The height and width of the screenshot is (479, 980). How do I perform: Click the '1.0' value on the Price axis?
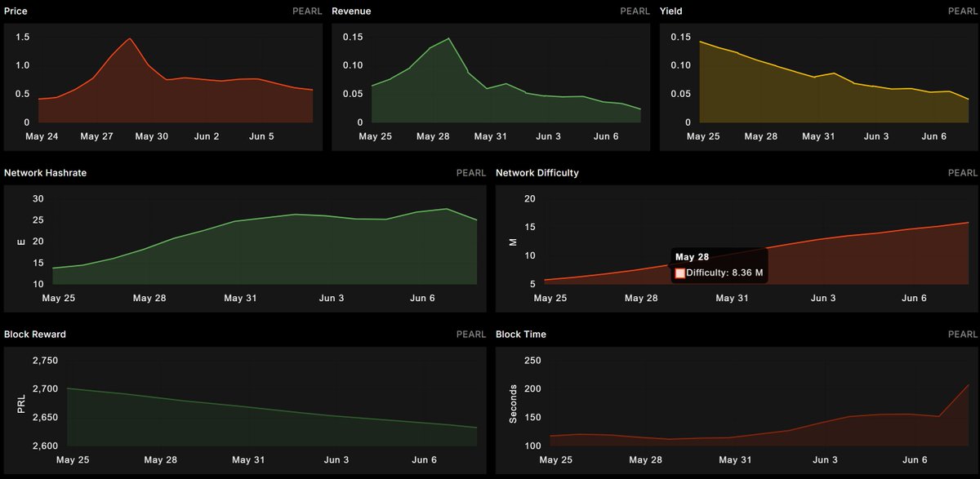(23, 65)
